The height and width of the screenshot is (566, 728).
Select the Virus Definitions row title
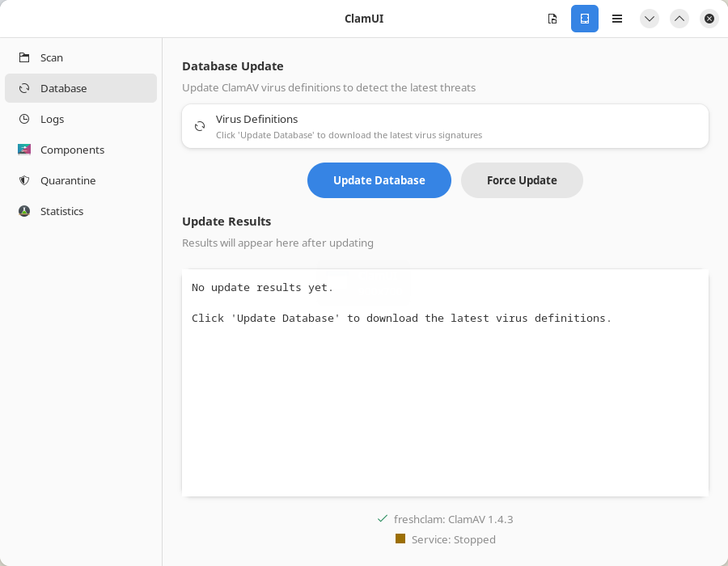coord(256,119)
